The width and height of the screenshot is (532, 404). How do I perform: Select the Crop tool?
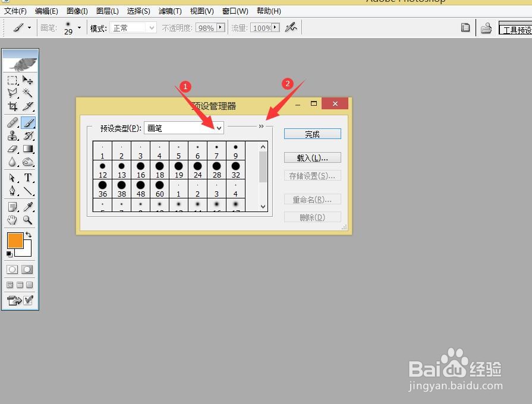point(12,106)
